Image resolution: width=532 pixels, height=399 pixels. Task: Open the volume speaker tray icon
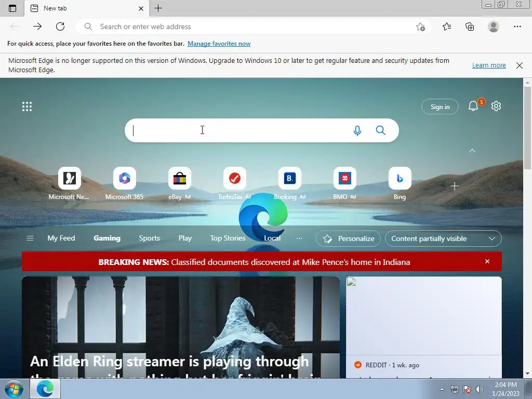479,390
